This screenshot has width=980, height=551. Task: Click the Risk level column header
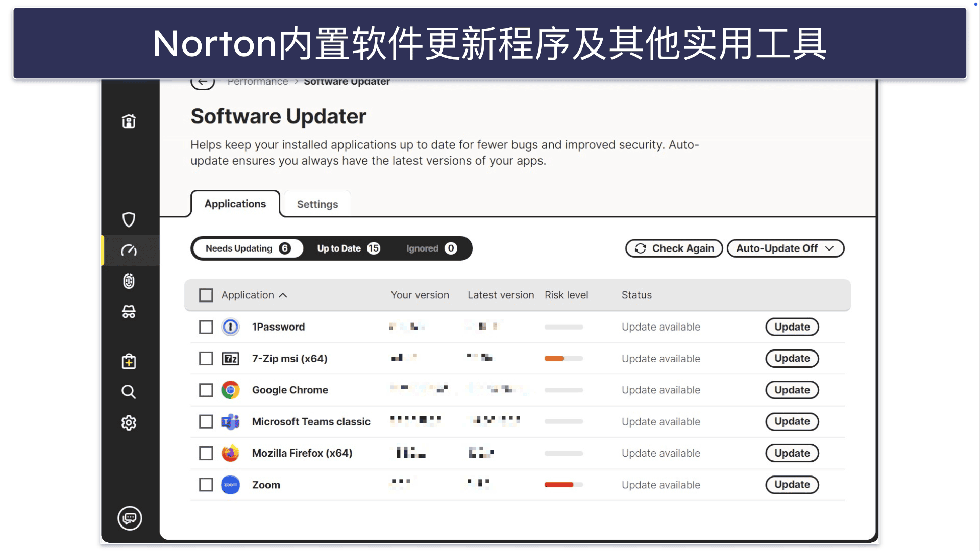[x=567, y=295]
